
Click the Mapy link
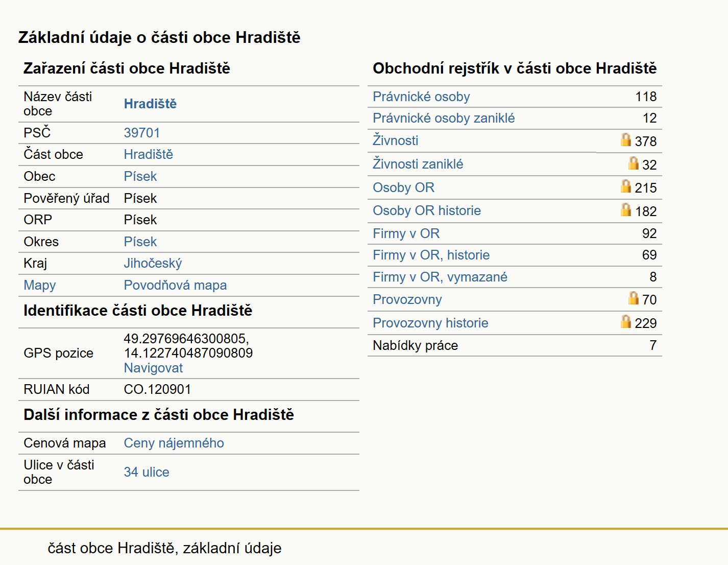click(40, 285)
